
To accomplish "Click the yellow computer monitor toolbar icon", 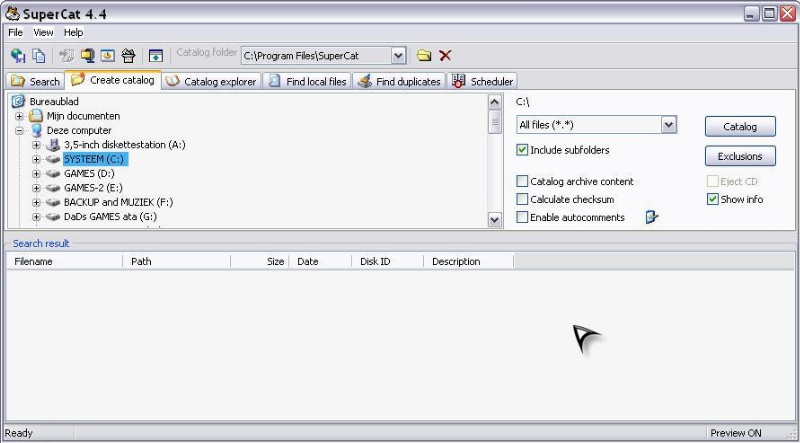I will pos(88,56).
